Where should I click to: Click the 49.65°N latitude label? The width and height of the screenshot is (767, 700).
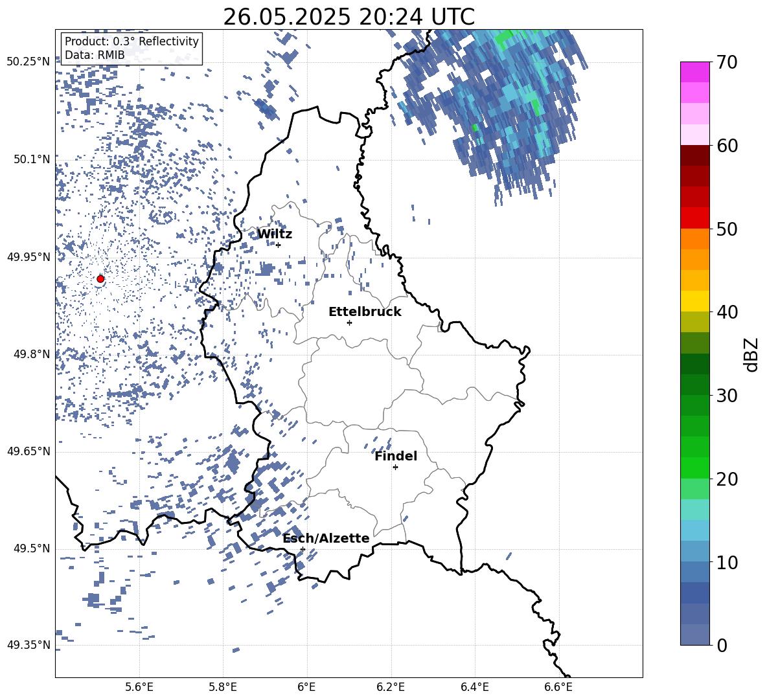(28, 451)
